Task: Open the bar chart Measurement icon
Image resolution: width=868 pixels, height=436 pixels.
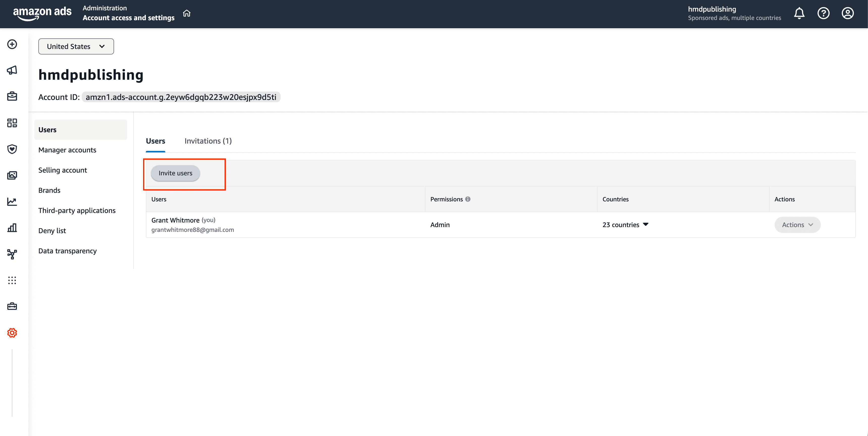Action: [12, 228]
